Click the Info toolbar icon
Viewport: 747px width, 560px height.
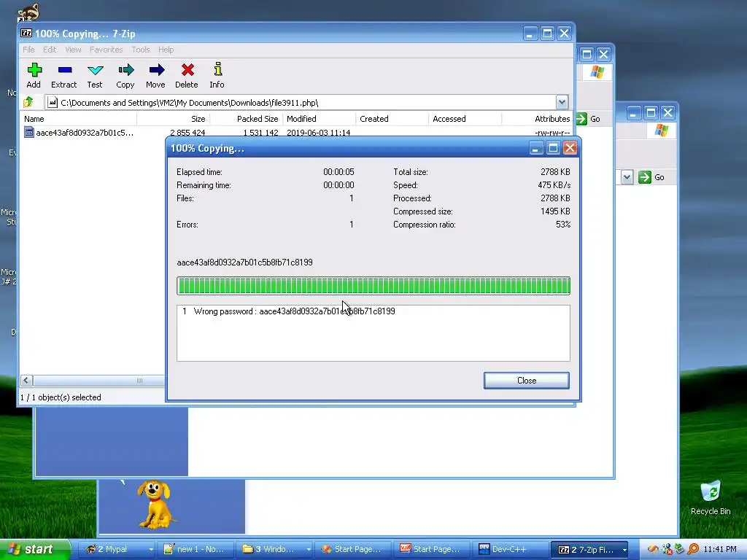pos(217,69)
